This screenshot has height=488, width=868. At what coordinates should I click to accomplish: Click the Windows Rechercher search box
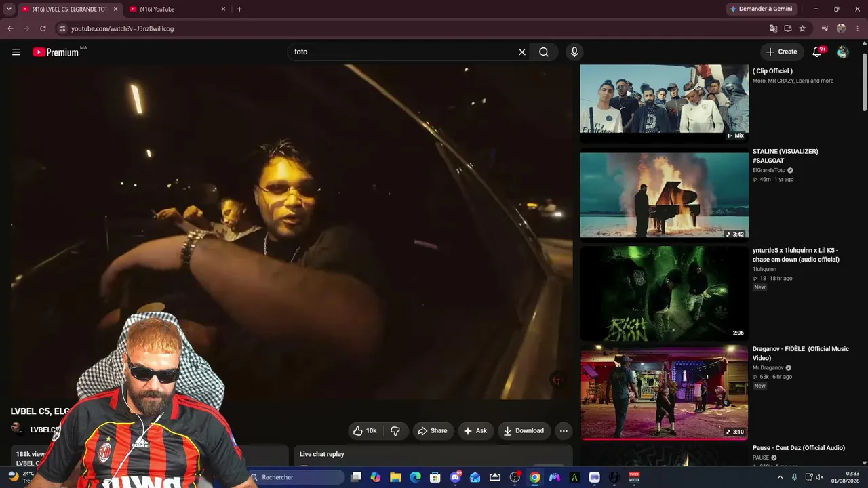coord(296,477)
